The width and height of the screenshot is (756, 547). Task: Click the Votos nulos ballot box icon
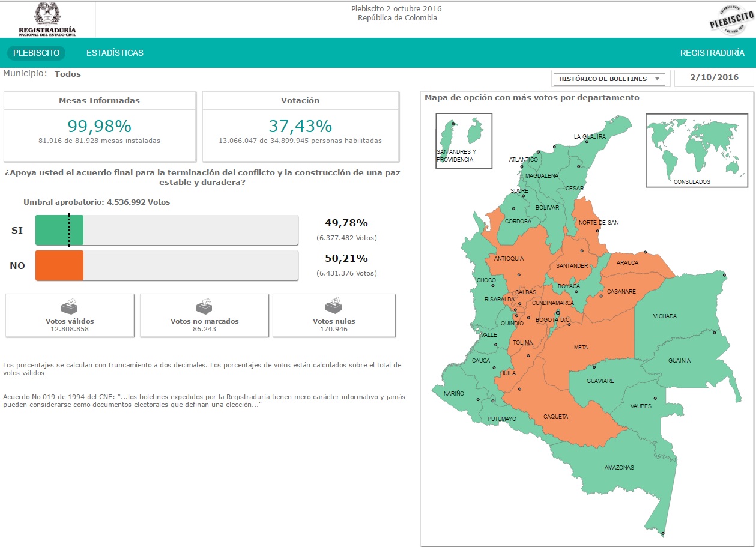(x=333, y=306)
